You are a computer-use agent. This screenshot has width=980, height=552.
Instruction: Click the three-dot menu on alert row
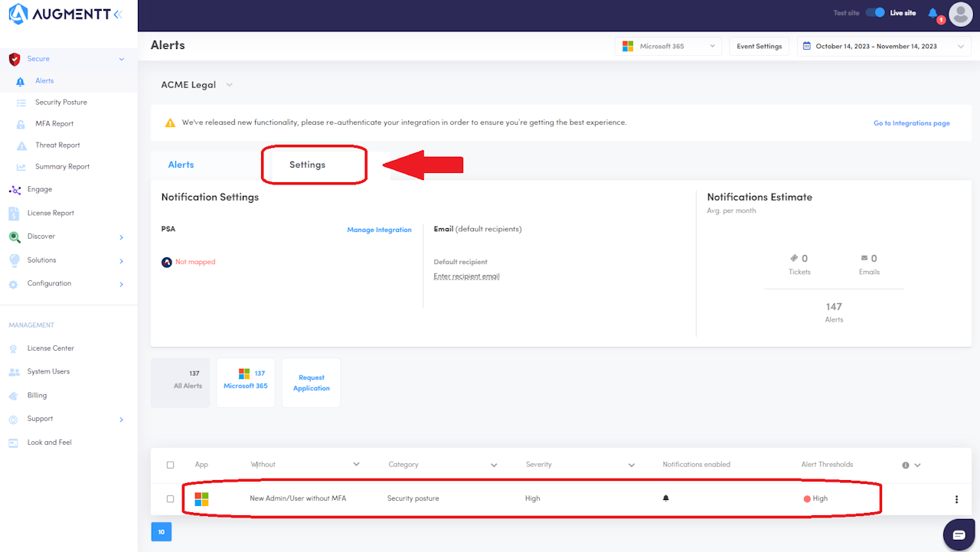[956, 499]
